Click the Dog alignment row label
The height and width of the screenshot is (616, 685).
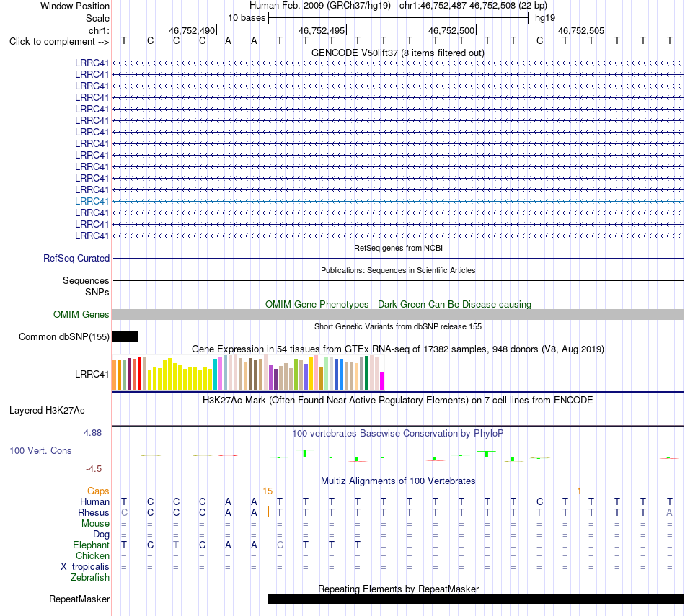(x=102, y=535)
